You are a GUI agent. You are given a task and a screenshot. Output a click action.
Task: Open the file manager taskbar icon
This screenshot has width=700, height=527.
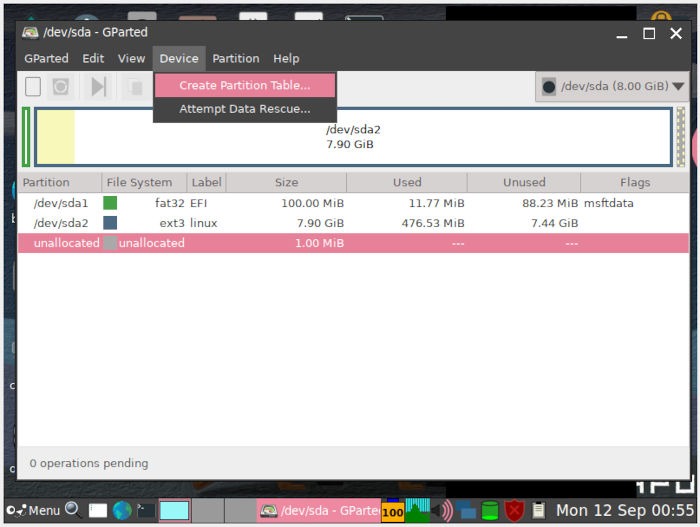pos(98,510)
